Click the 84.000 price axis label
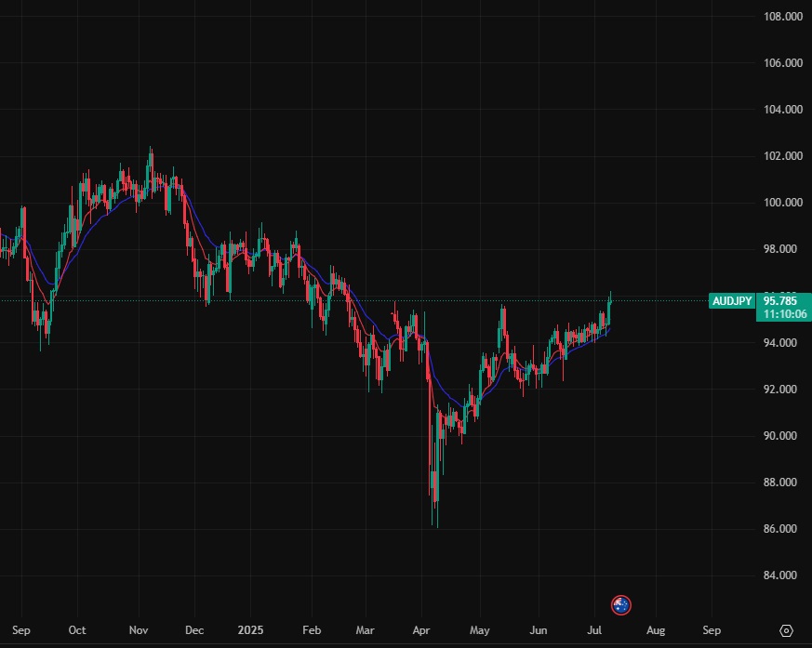 coord(779,575)
